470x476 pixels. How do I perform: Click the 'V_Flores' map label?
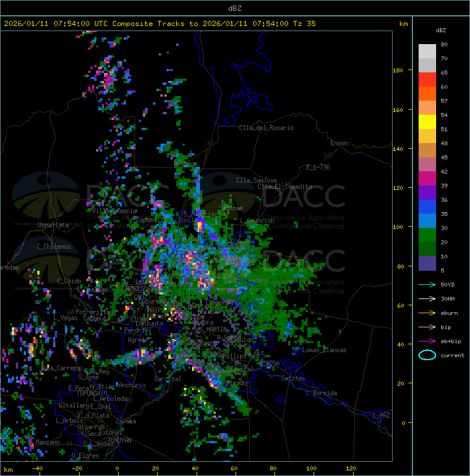[85, 456]
